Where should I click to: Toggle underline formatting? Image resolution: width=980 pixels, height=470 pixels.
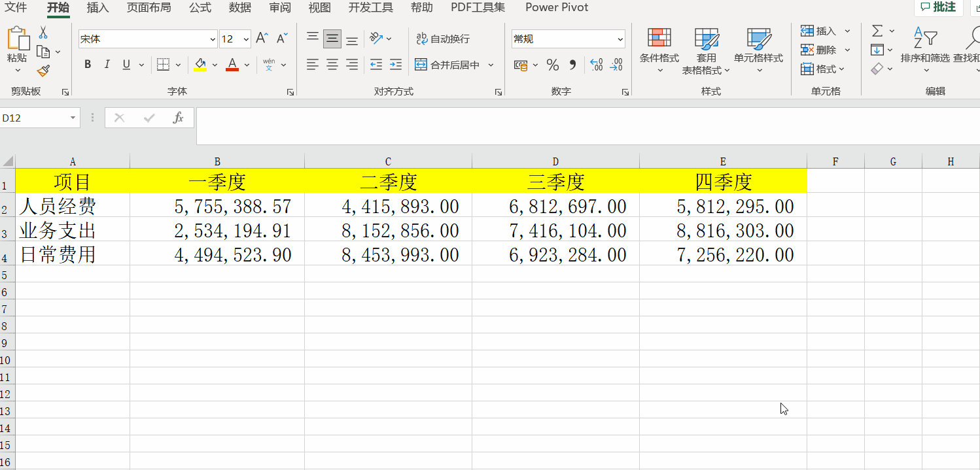point(126,65)
